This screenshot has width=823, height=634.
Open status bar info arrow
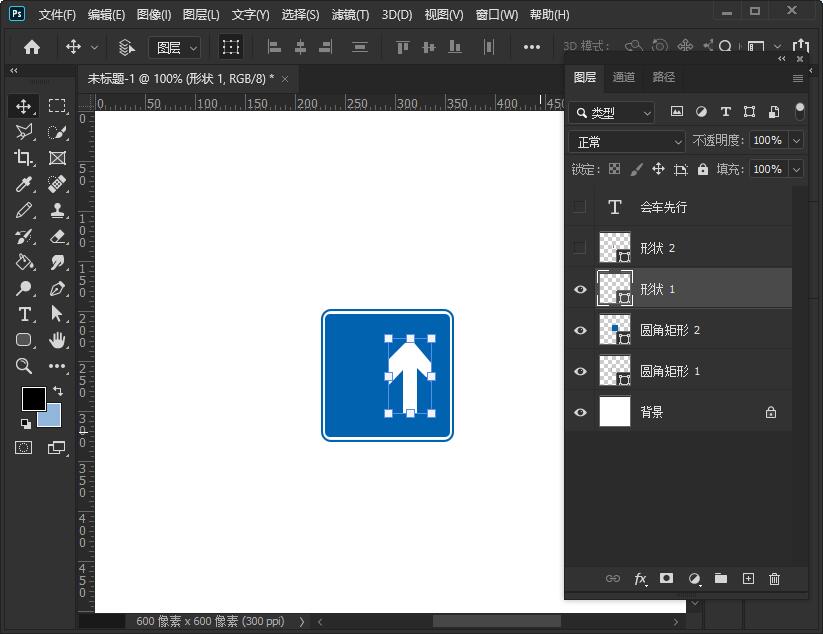pyautogui.click(x=302, y=621)
